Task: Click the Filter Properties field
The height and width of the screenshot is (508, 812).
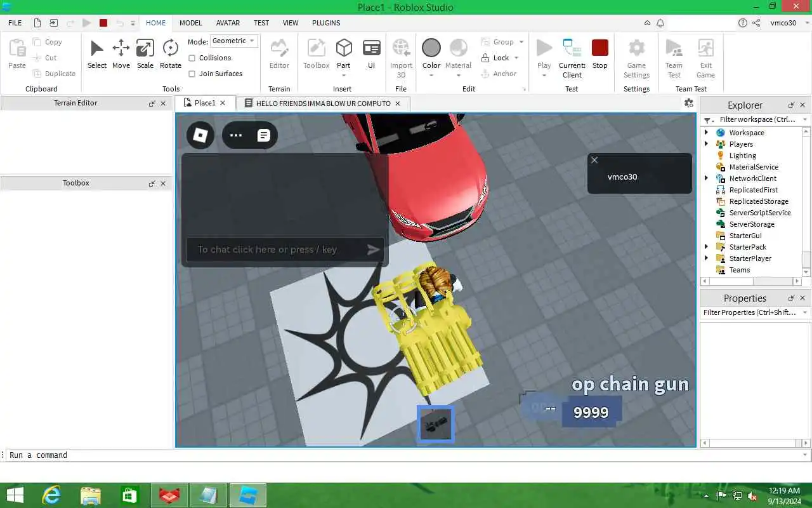Action: 755,312
